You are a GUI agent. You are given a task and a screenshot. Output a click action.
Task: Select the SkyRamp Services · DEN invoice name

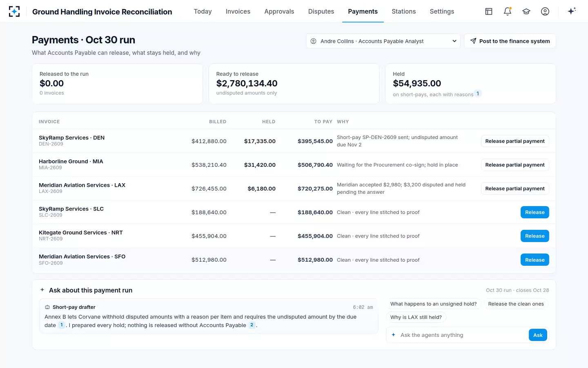point(72,138)
